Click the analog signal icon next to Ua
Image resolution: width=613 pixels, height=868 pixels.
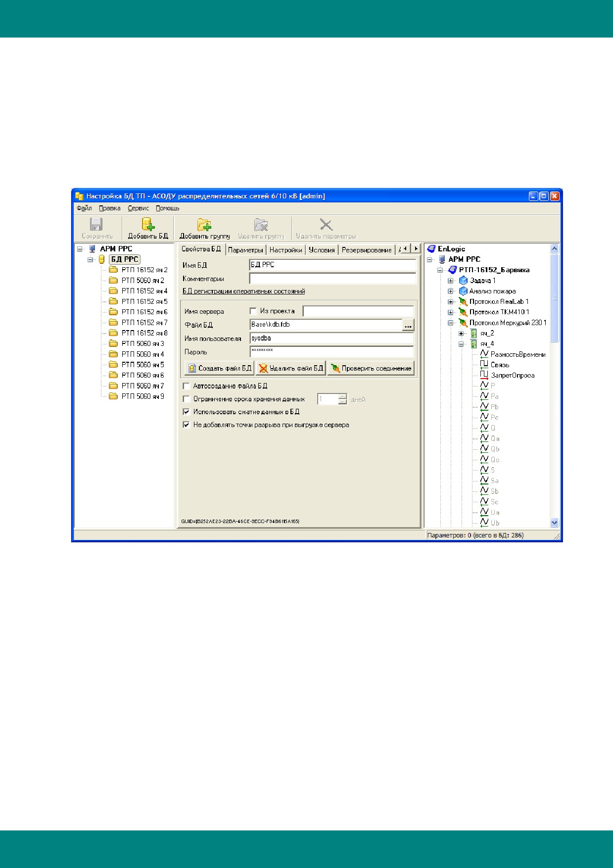tap(484, 512)
